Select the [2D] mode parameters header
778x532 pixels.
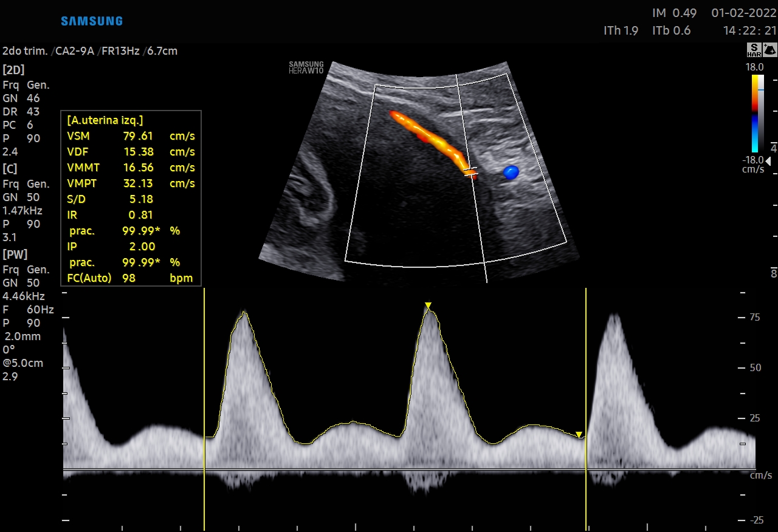click(13, 69)
